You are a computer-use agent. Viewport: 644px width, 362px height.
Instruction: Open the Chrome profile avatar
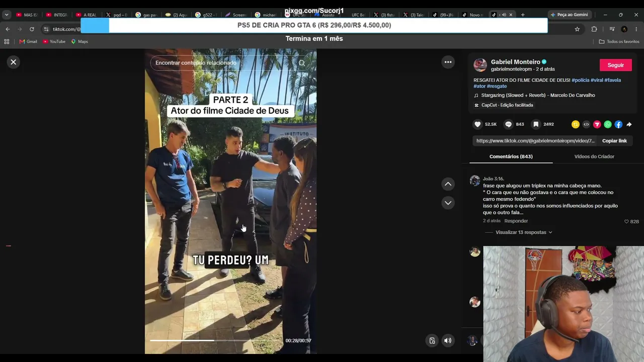tap(624, 29)
